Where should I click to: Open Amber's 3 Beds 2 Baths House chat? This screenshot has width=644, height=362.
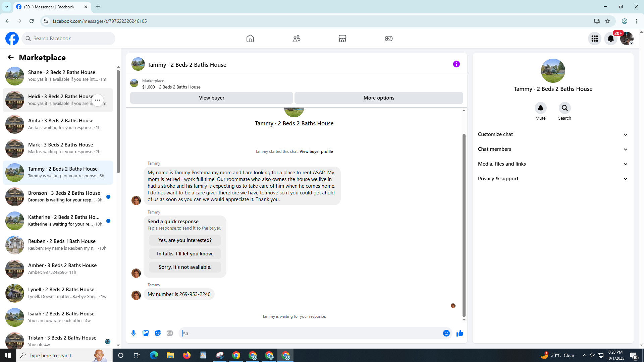coord(58,269)
